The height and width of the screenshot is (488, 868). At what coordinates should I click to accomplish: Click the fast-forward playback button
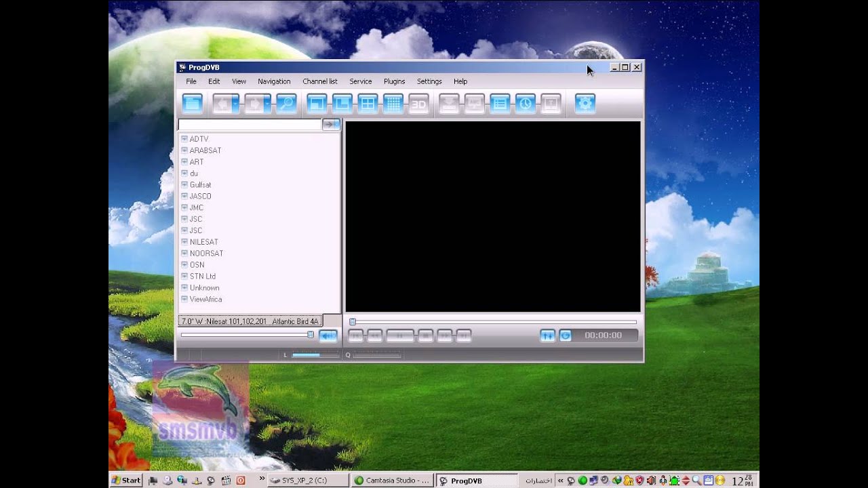(445, 335)
